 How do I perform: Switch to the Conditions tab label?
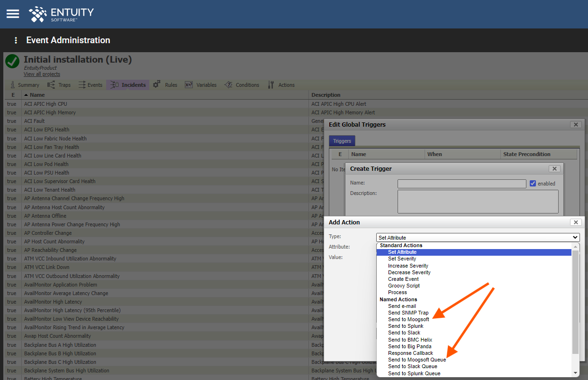point(247,85)
